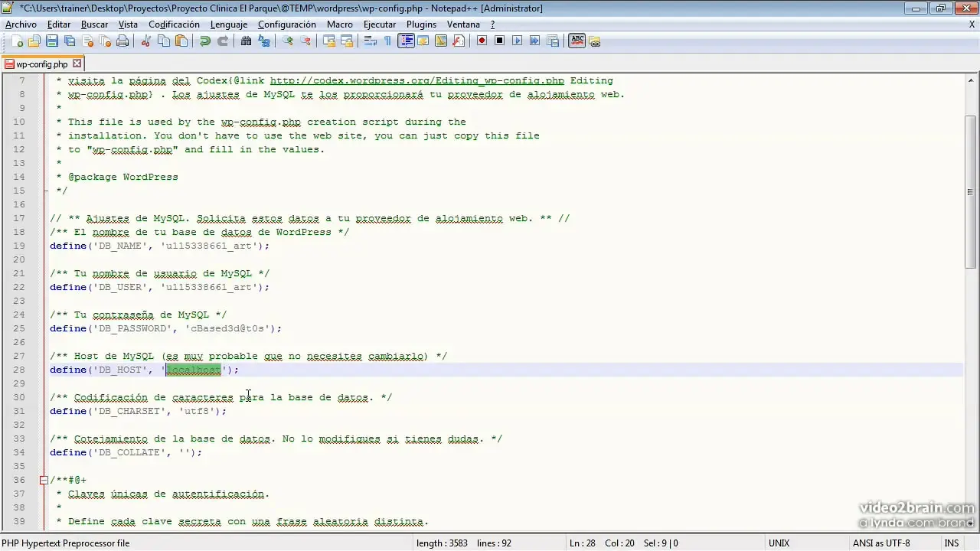Open the Configuración menu
The width and height of the screenshot is (980, 551).
pos(287,24)
